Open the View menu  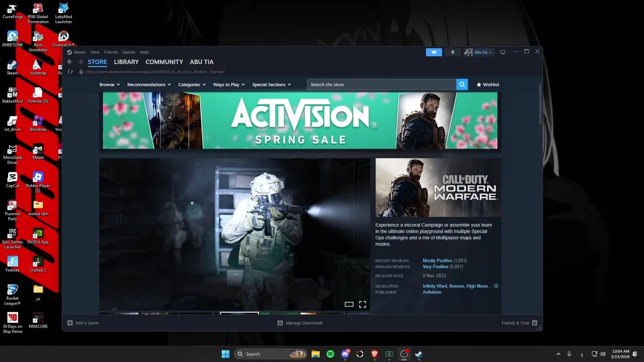point(95,52)
